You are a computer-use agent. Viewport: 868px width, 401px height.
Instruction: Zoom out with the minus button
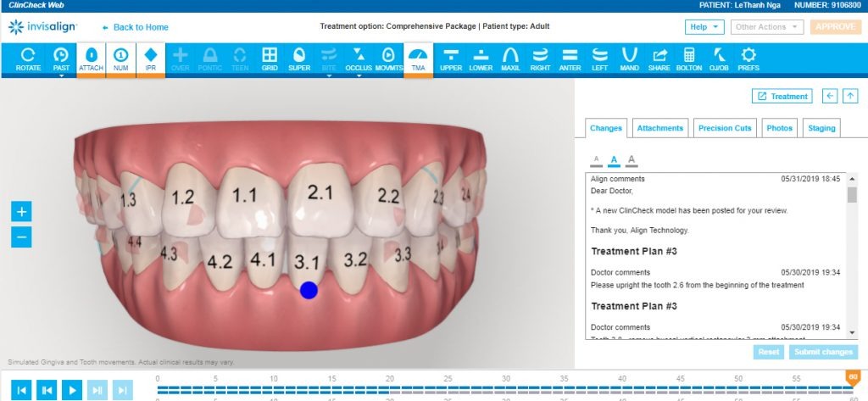(21, 237)
